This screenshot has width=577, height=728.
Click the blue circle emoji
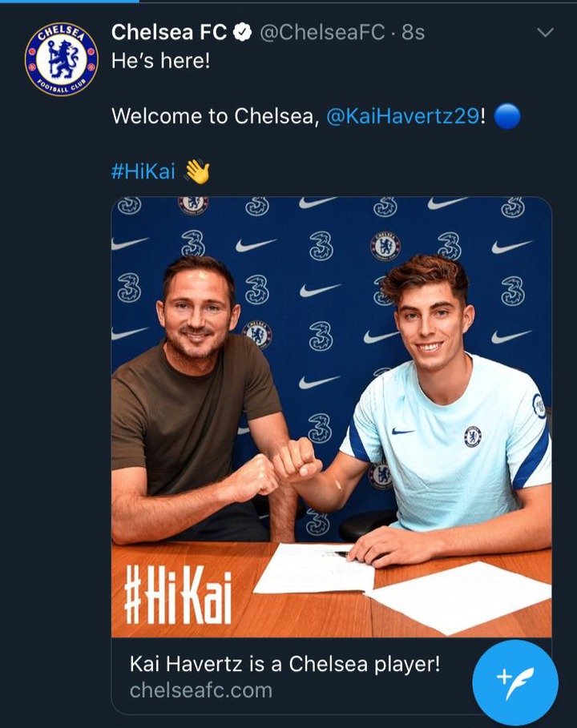[507, 116]
